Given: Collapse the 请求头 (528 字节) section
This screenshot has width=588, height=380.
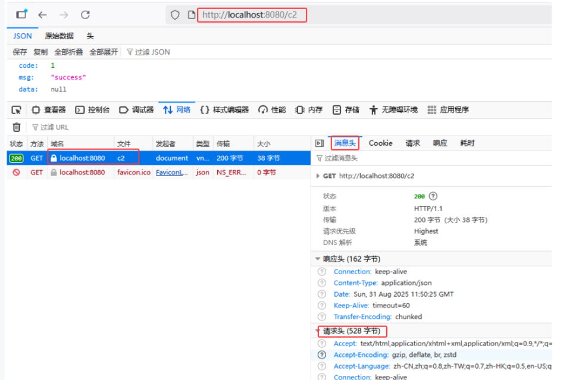Looking at the screenshot, I should coord(318,331).
